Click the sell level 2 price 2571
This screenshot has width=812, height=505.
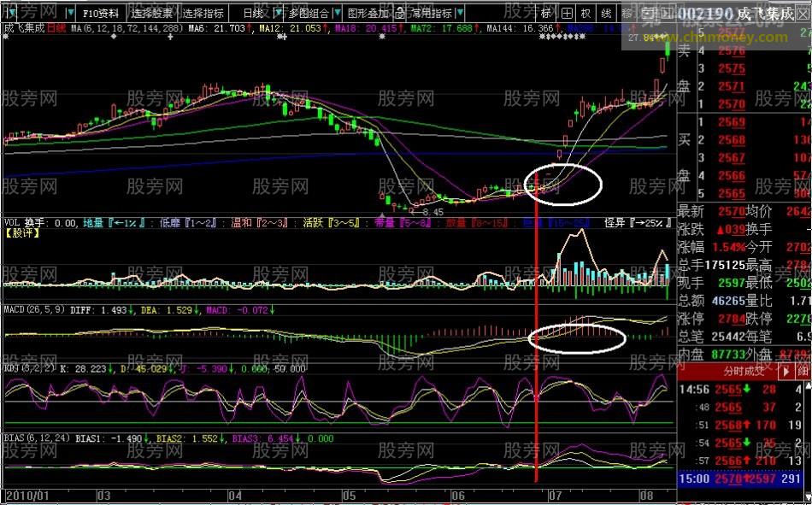click(x=731, y=86)
